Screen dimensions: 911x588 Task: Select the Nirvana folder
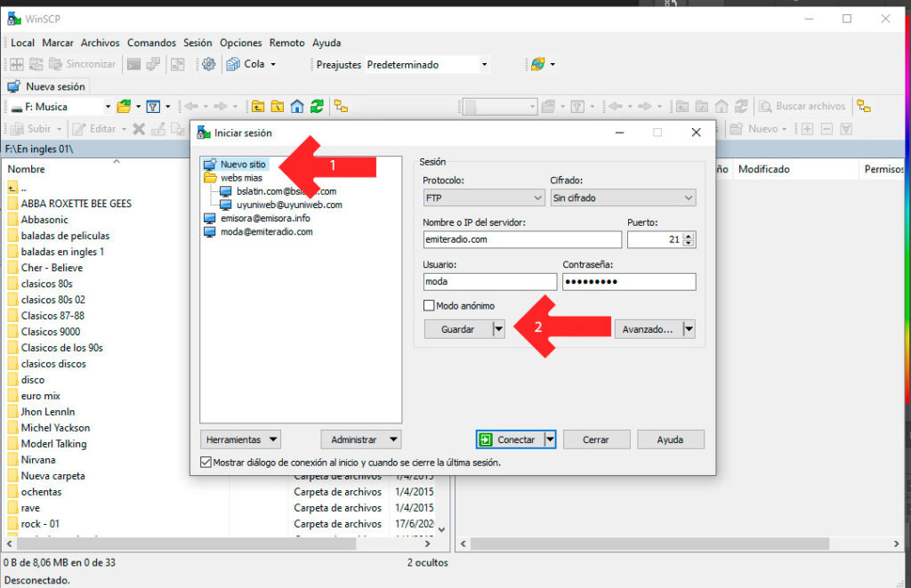click(38, 460)
